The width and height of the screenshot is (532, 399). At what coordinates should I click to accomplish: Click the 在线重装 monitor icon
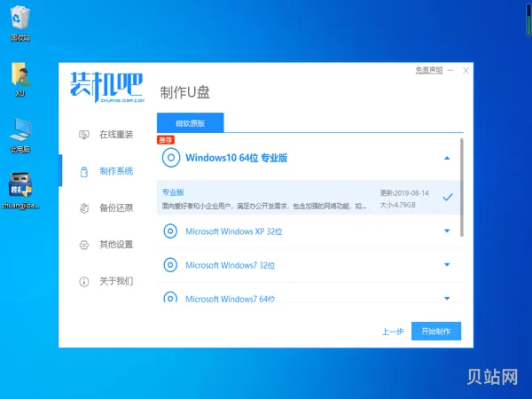(x=84, y=135)
